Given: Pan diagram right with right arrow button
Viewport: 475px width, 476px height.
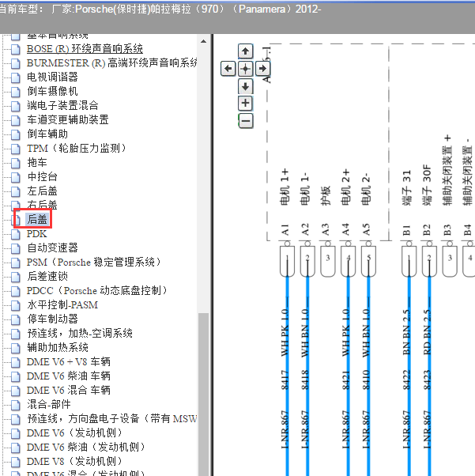Looking at the screenshot, I should click(x=262, y=69).
